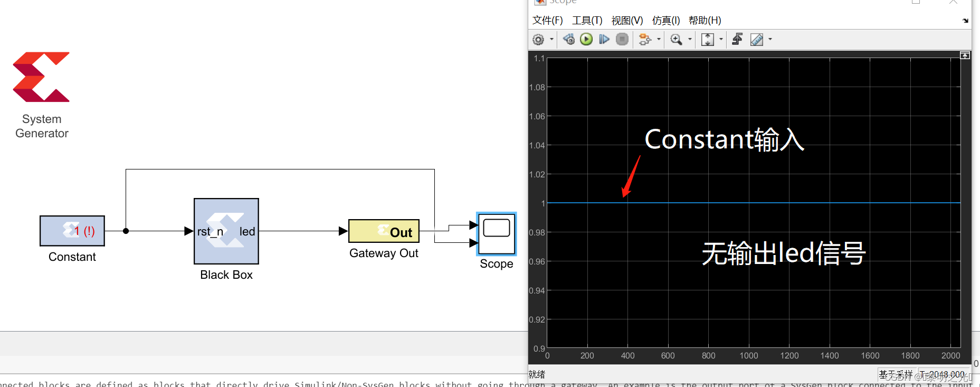Click y-axis tick label 1.08
Viewport: 980px width, 387px height.
537,87
